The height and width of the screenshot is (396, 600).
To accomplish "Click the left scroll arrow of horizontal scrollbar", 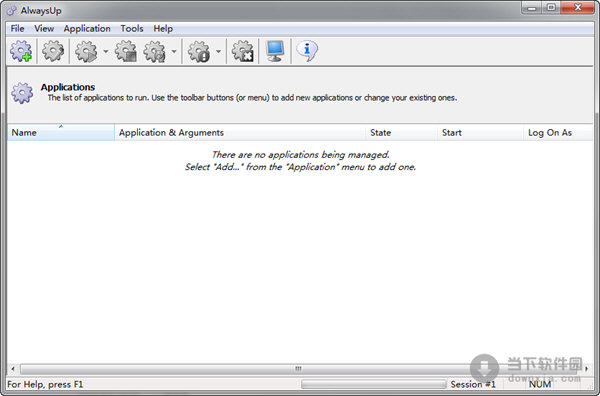I will (x=13, y=369).
